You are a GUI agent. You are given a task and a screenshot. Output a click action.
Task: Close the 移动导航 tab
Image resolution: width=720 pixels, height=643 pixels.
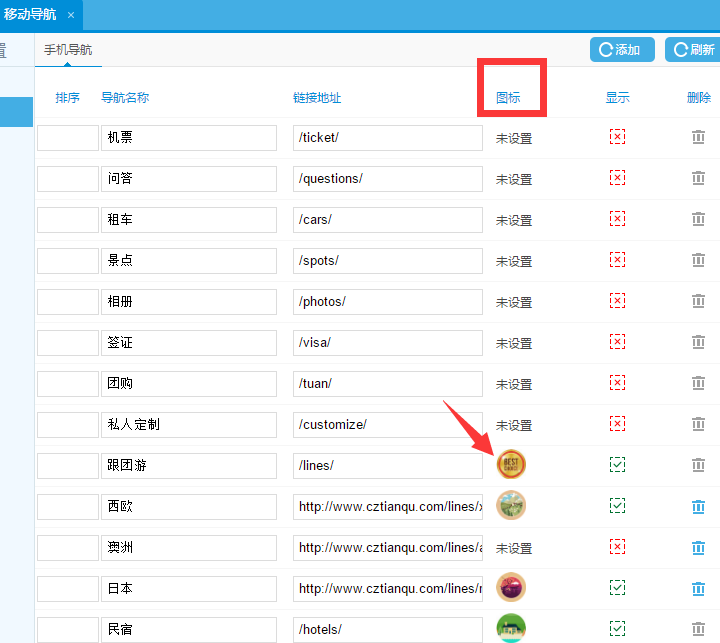point(70,15)
